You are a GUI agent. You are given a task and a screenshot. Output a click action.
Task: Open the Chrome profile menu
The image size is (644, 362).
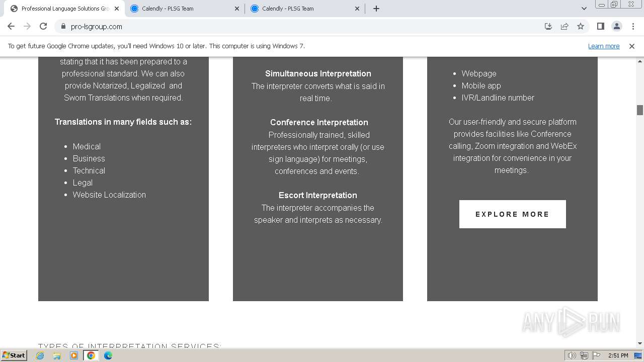point(616,26)
